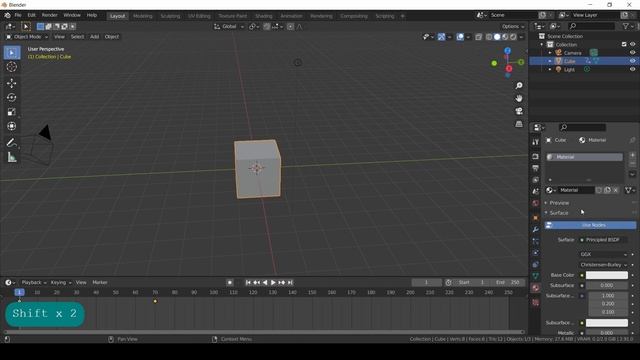Switch to Wireframe viewport shading
This screenshot has width=640, height=360.
489,37
